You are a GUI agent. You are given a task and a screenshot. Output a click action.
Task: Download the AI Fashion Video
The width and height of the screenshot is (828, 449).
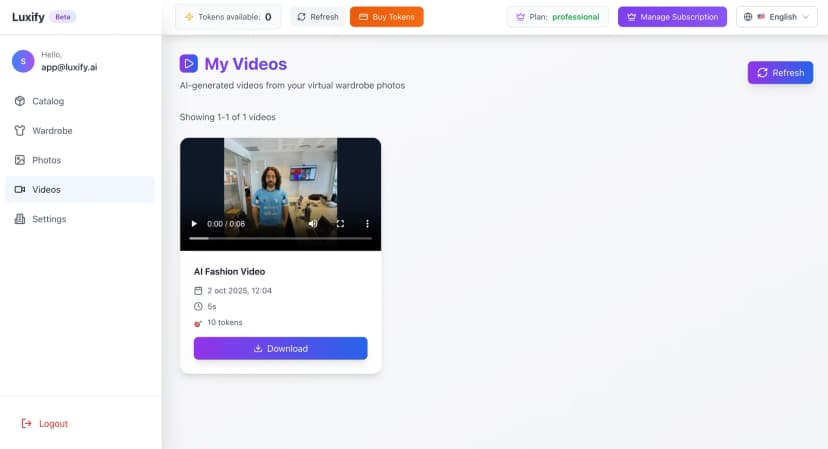point(280,348)
